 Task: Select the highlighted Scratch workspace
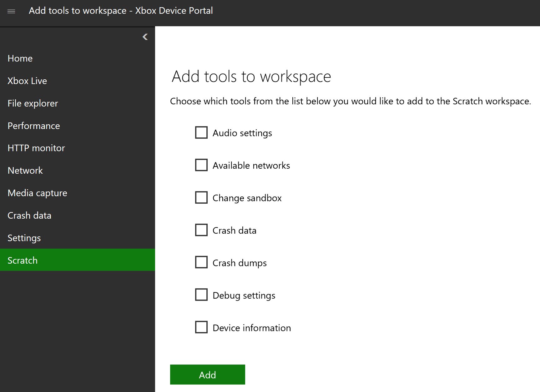click(x=23, y=260)
